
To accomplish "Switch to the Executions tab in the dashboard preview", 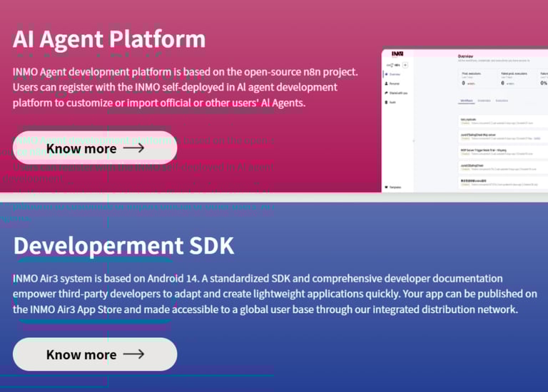I will click(x=502, y=101).
